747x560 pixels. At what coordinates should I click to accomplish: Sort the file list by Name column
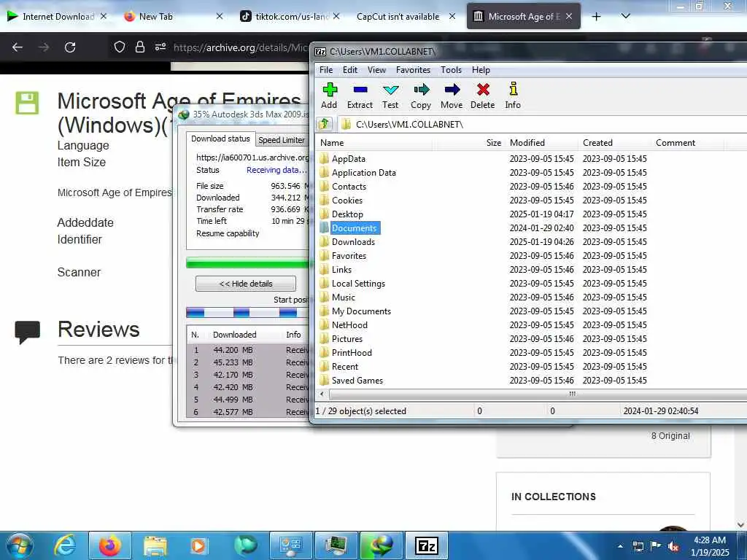click(374, 143)
